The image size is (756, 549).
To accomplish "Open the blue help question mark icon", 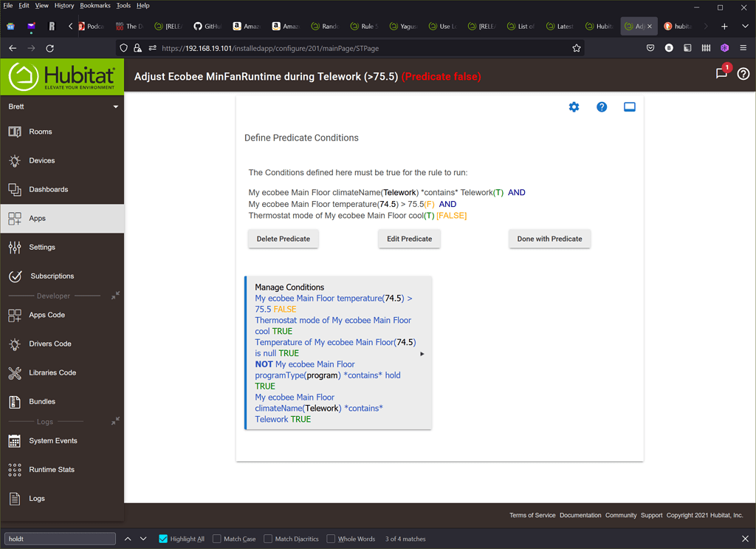I will click(602, 107).
